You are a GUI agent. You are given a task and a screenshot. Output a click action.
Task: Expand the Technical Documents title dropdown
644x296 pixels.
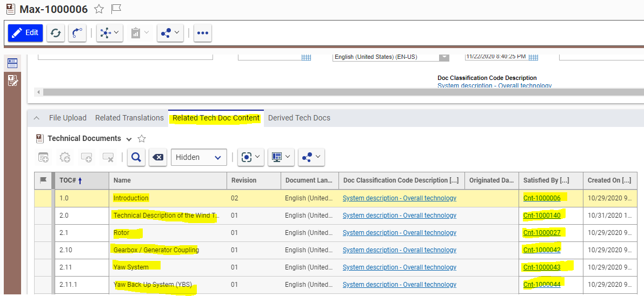click(129, 139)
